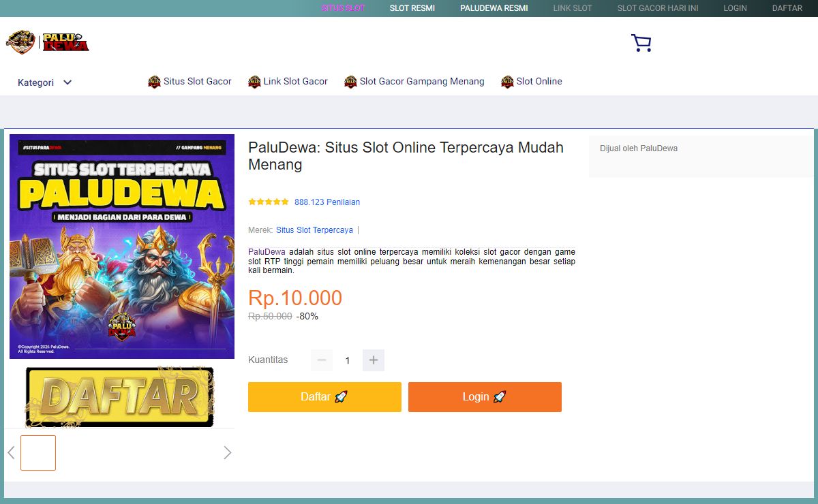Click the icon beside Slot Online

pyautogui.click(x=507, y=82)
